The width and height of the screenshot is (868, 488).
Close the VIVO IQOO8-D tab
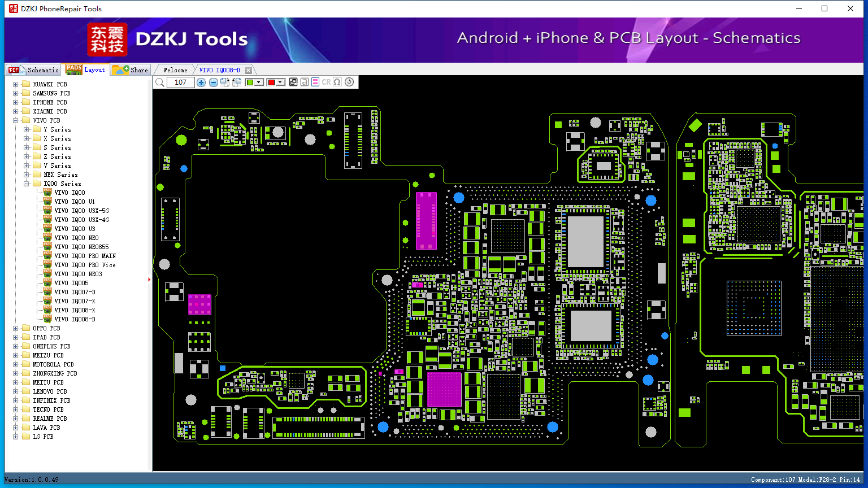248,70
